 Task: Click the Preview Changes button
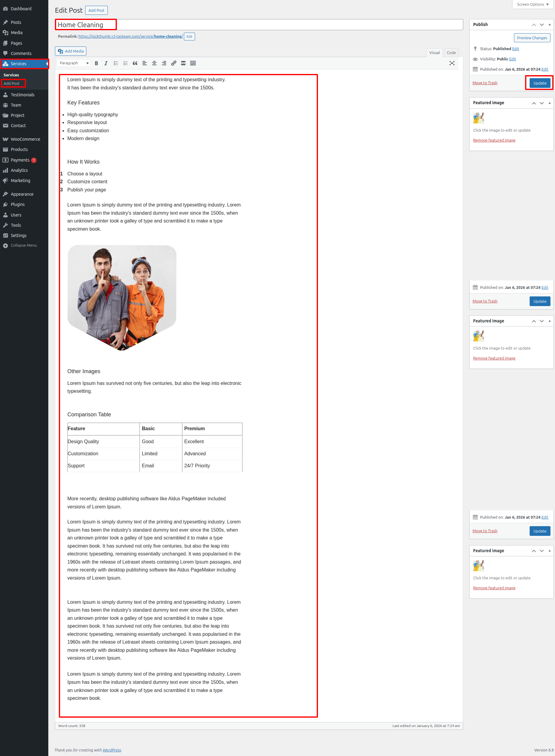[x=532, y=38]
